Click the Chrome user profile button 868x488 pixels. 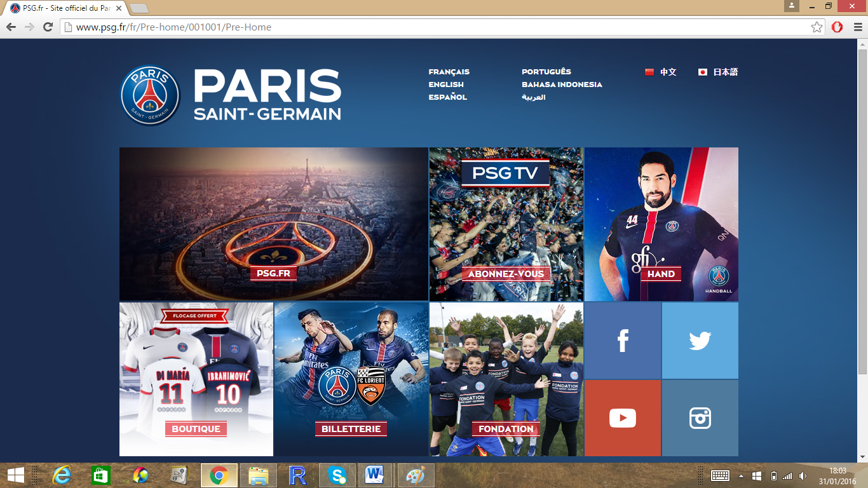792,6
